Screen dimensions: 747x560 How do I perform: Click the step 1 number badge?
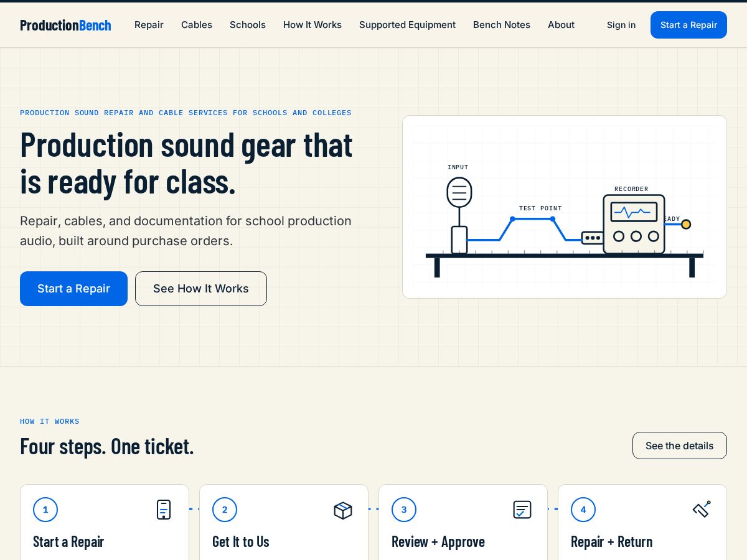(45, 510)
